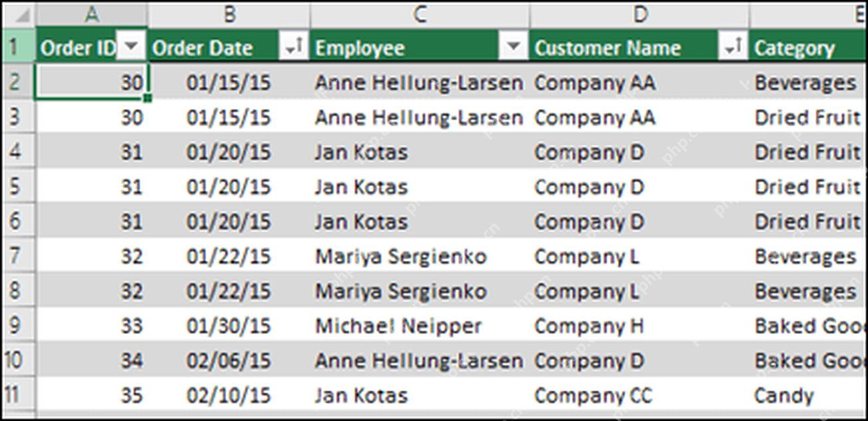Select the Company CC cell
Viewport: 868px width, 421px height.
(x=640, y=395)
